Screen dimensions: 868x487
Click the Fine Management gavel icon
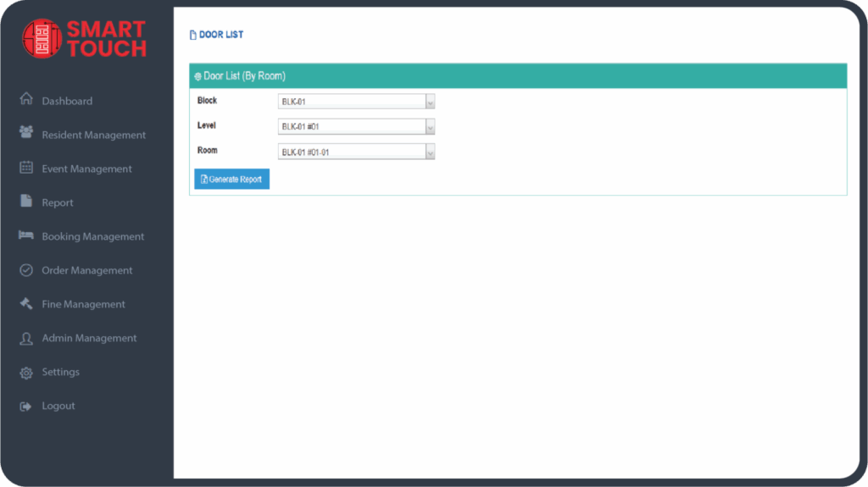(26, 303)
